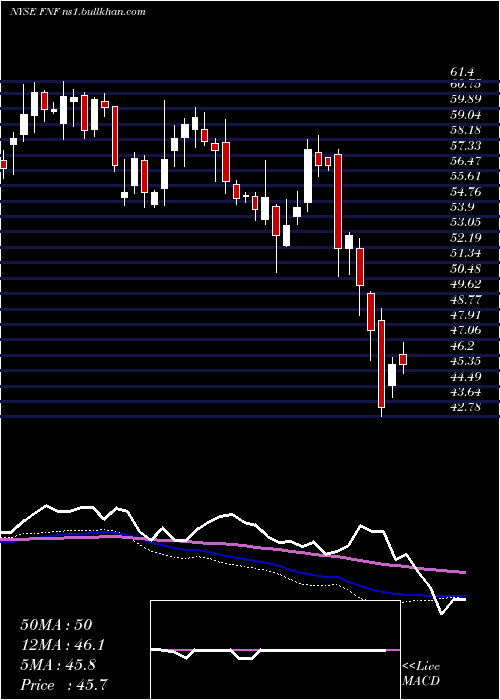This screenshot has width=500, height=700.
Task: Click the <<Live MACD label
Action: coord(421,674)
